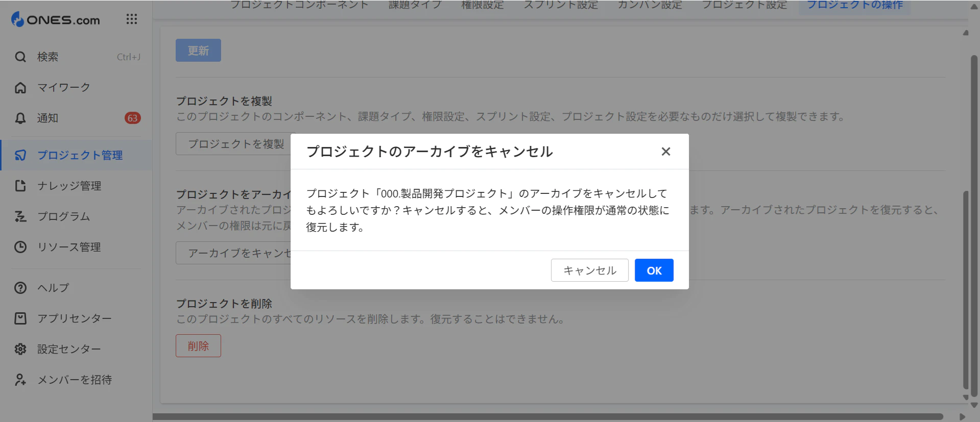
Task: Switch to the 権限設定 tab
Action: click(483, 5)
